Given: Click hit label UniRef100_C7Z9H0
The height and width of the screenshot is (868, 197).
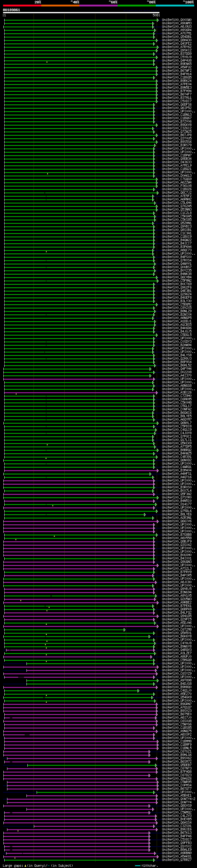Looking at the screenshot, I should [177, 396].
